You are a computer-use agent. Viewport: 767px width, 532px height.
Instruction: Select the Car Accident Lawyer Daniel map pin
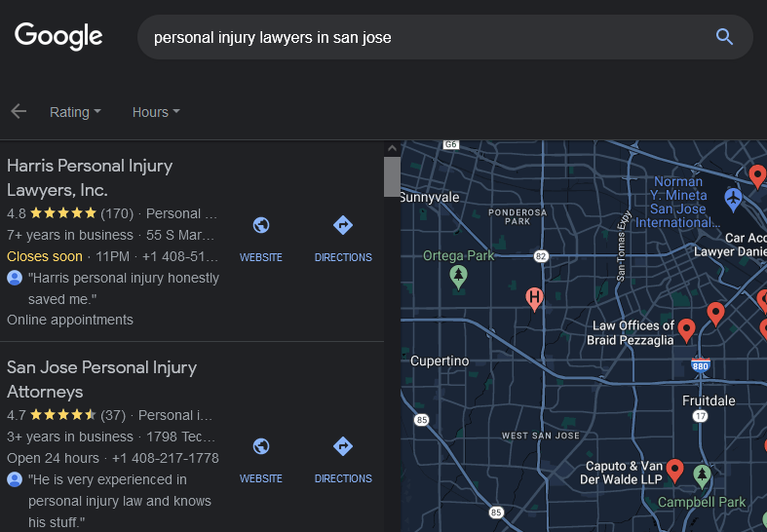coord(757,176)
